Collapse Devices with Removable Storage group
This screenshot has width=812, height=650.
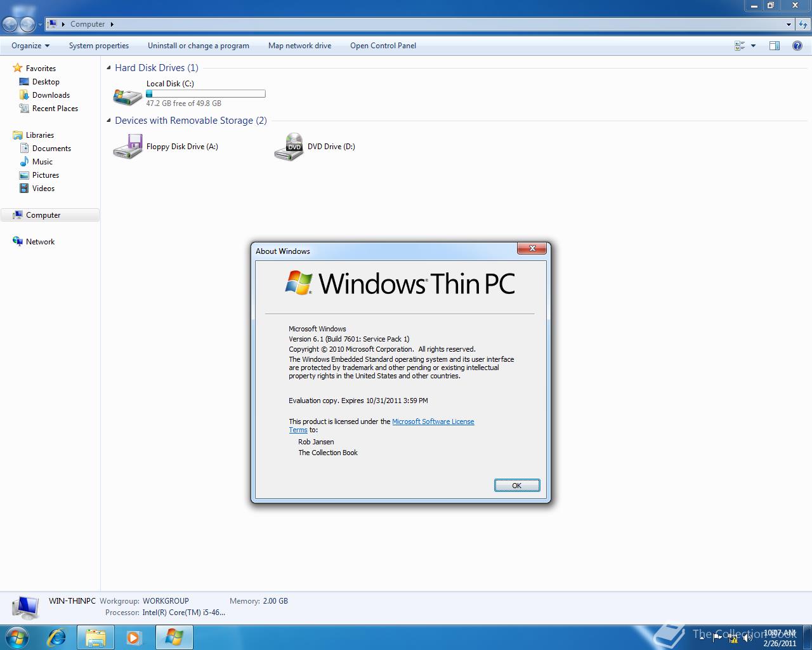click(x=109, y=120)
